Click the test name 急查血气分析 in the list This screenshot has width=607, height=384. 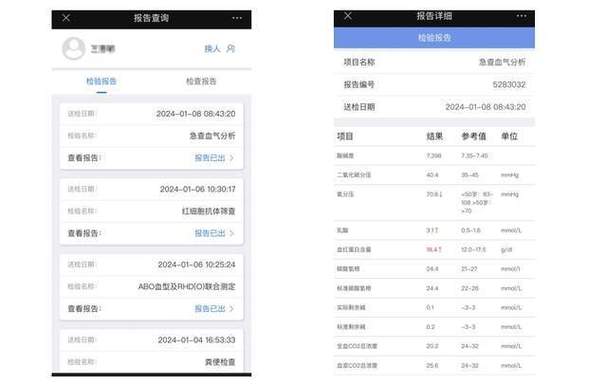click(212, 136)
